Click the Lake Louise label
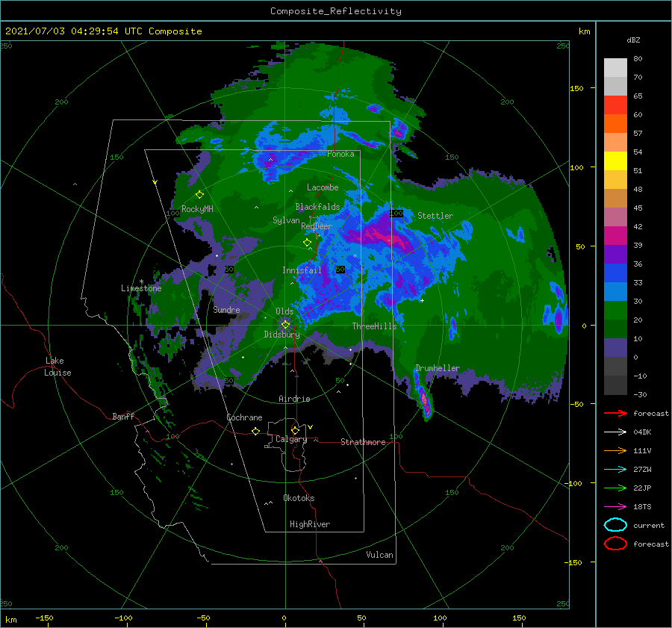The width and height of the screenshot is (672, 628). (57, 367)
